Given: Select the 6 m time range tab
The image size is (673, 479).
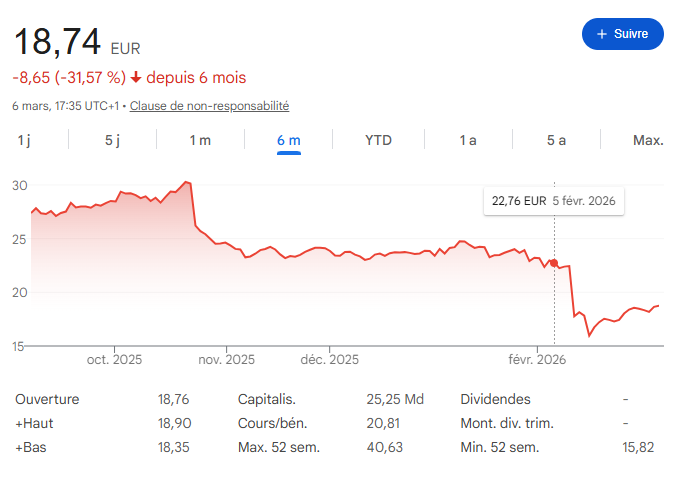Looking at the screenshot, I should click(x=288, y=140).
